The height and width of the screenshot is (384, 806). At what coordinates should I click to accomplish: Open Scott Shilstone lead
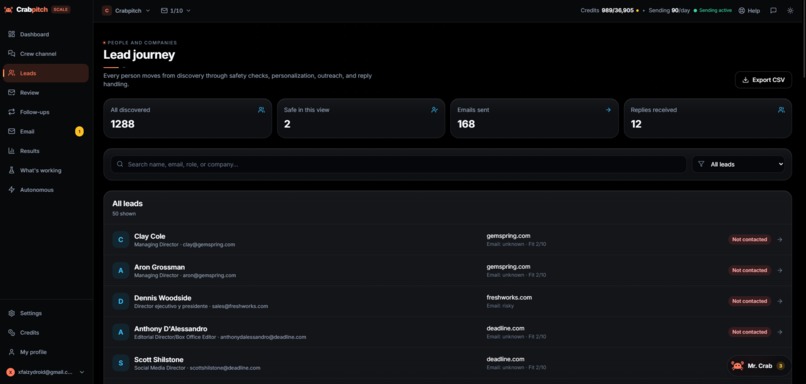coord(447,363)
